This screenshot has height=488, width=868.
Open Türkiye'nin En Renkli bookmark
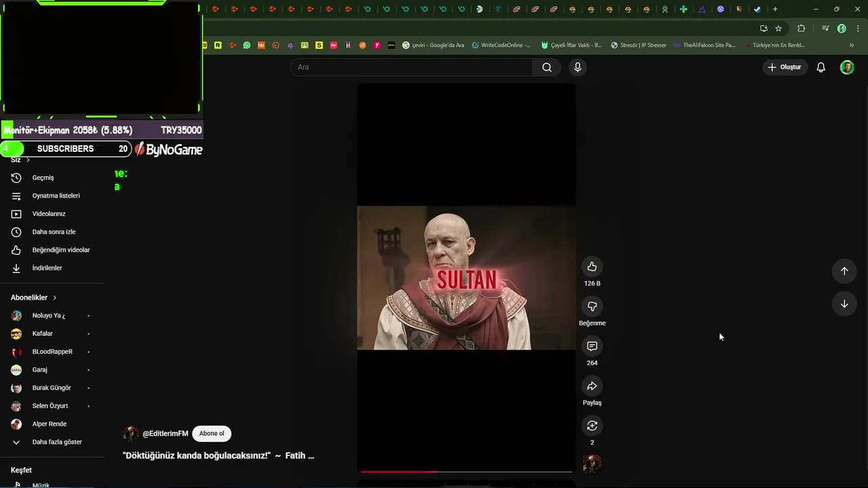pos(774,45)
